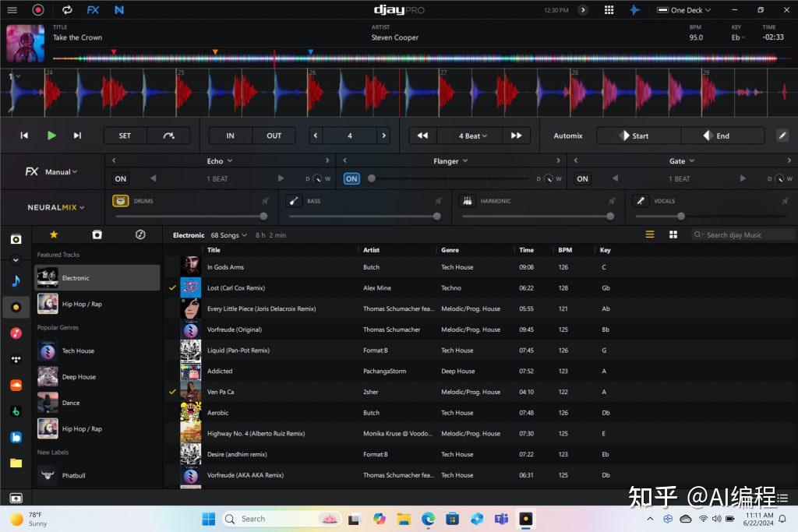Switch library to grid view

673,234
